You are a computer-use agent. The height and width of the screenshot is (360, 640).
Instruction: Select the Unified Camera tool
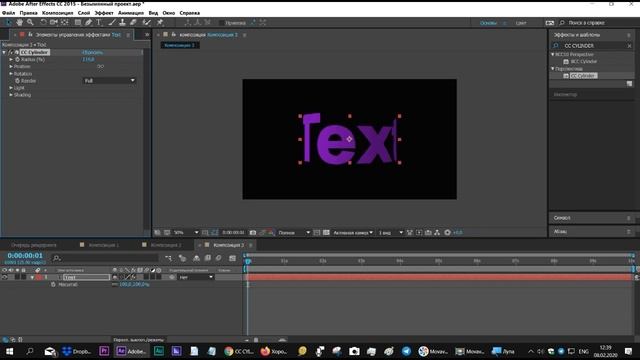pyautogui.click(x=53, y=22)
